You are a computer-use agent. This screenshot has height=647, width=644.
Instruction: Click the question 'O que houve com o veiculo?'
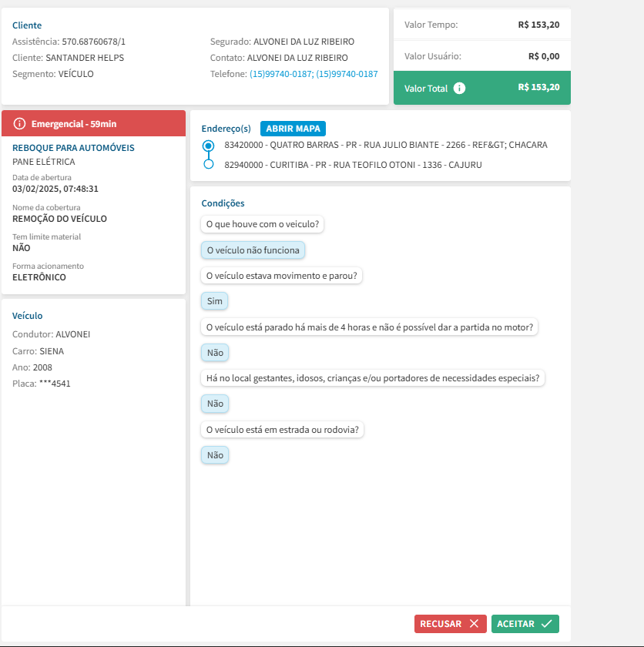(263, 224)
